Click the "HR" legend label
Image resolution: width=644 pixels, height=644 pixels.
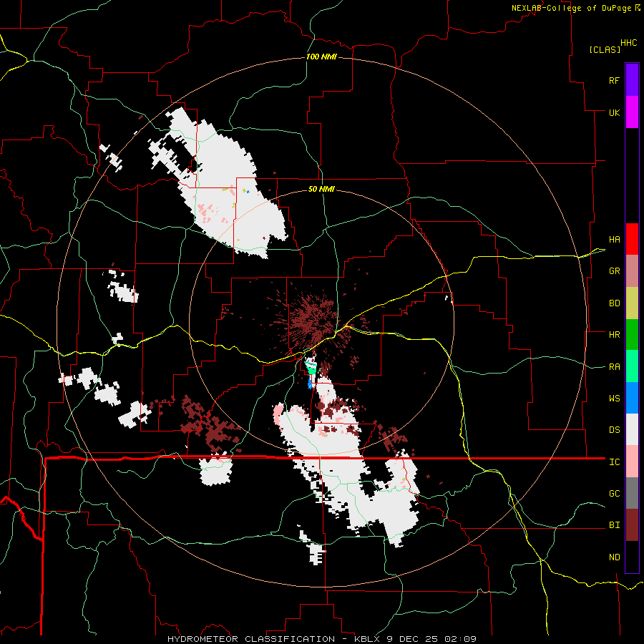coord(614,335)
